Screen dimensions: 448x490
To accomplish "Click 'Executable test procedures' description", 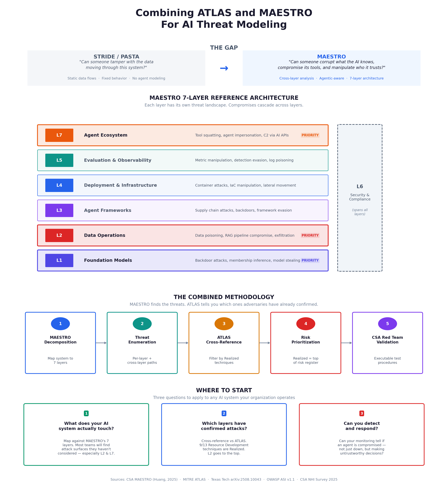I will click(x=387, y=360).
